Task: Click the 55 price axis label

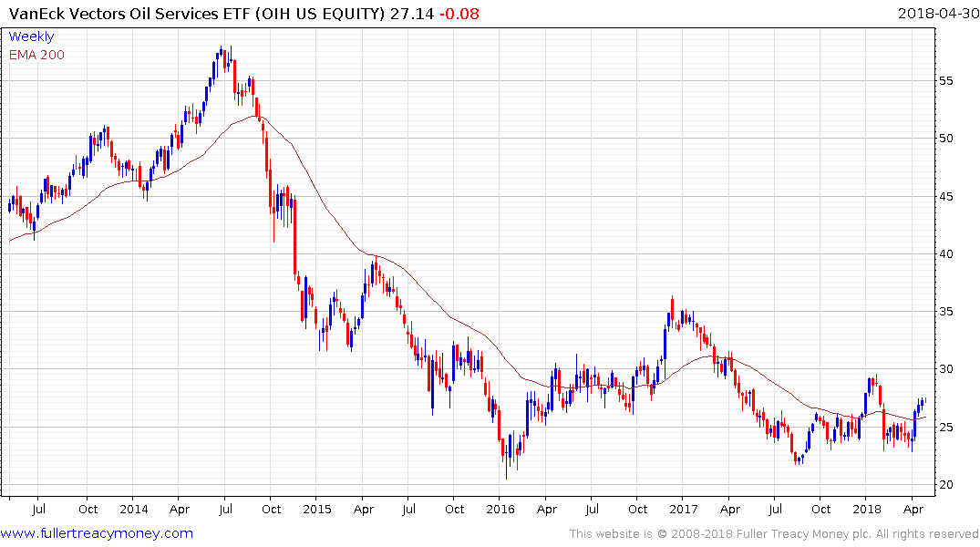Action: (945, 80)
